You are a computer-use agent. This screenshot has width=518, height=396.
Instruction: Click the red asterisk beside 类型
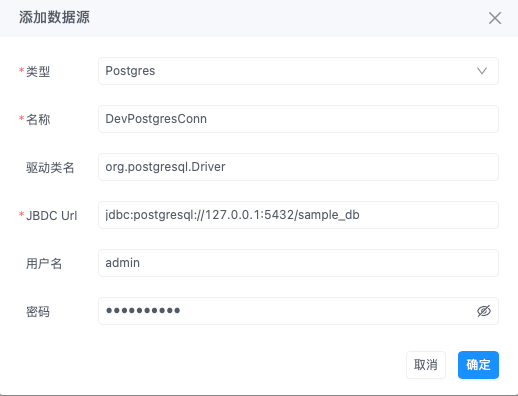pyautogui.click(x=21, y=70)
